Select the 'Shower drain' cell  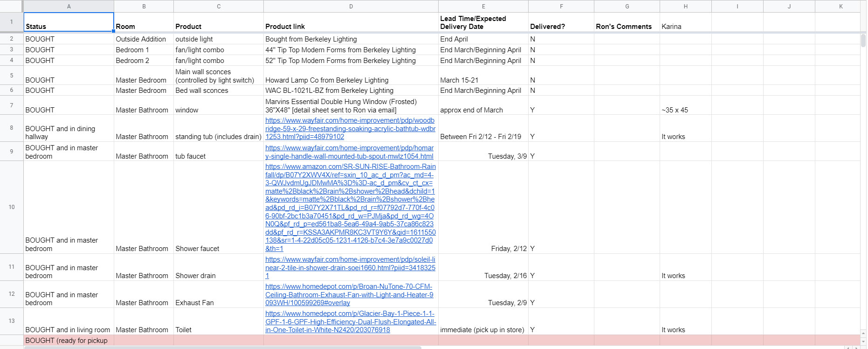tap(219, 267)
